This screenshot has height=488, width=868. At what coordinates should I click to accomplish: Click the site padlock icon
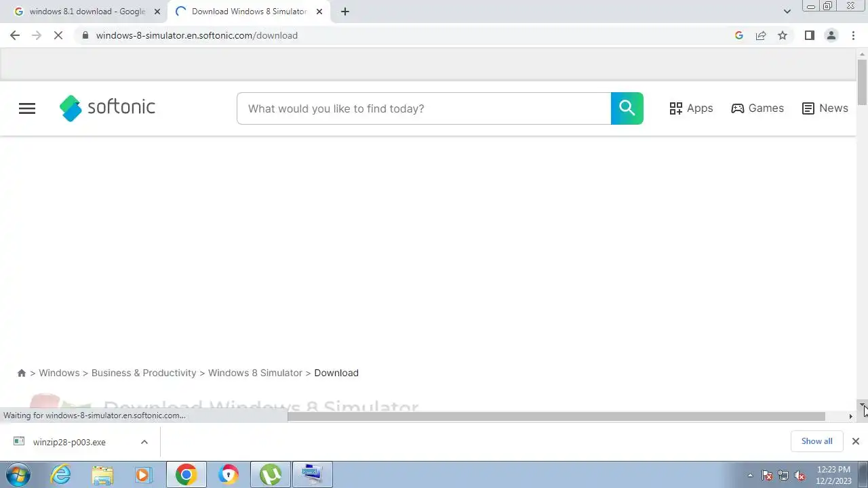85,35
